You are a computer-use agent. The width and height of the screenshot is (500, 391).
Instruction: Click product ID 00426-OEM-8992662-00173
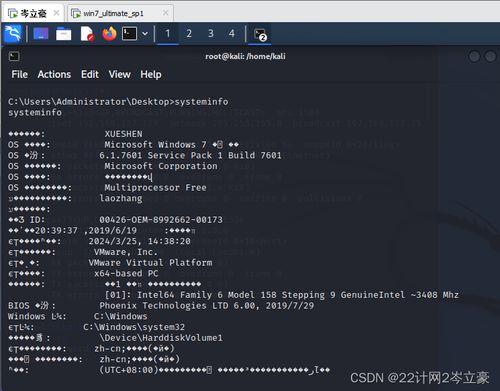(x=161, y=220)
